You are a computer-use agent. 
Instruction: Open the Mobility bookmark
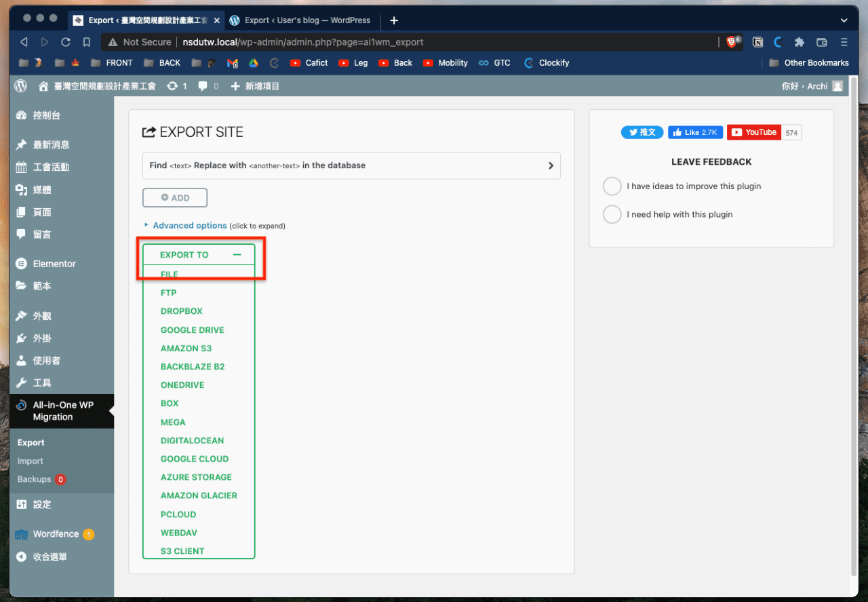click(x=446, y=63)
